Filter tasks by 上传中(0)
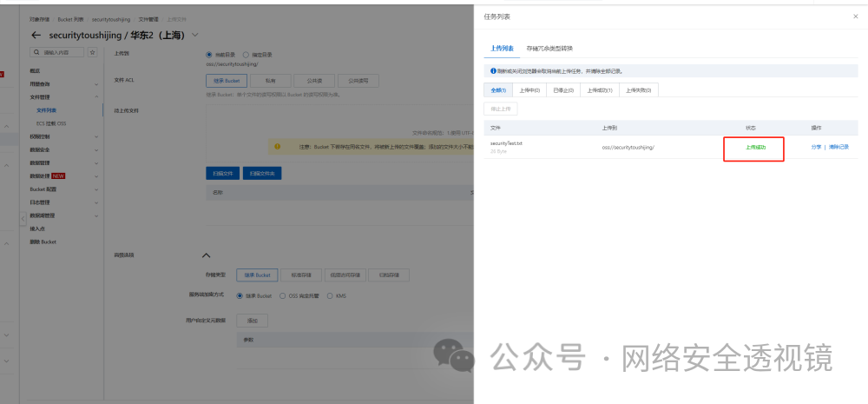Viewport: 868px width, 404px height. pos(529,90)
